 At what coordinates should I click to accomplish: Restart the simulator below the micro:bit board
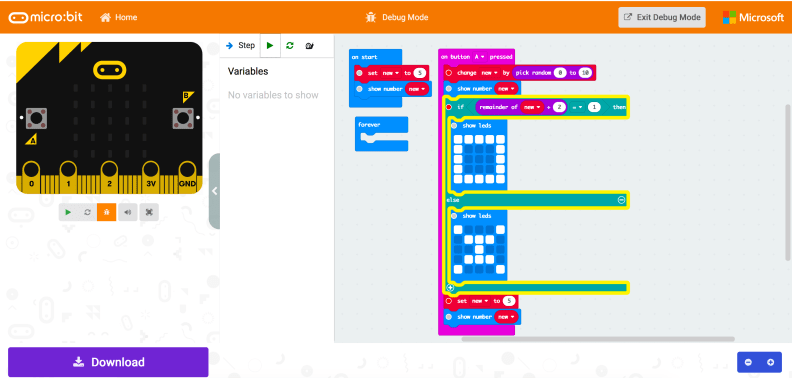coord(87,212)
